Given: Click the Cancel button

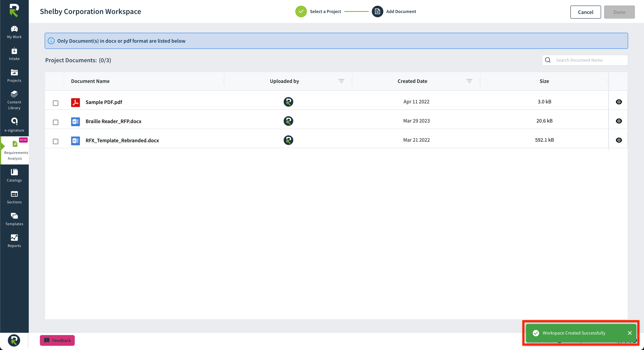Looking at the screenshot, I should click(x=586, y=12).
